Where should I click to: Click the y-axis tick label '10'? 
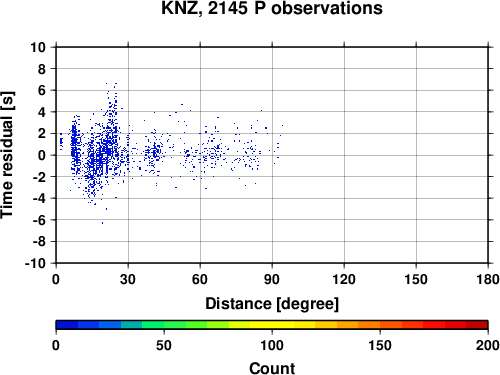(x=38, y=47)
